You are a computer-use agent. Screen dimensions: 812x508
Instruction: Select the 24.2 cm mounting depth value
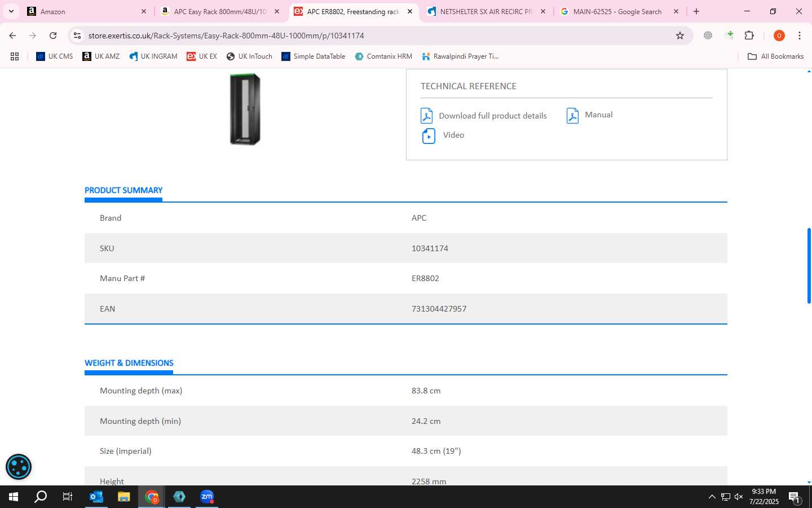point(426,421)
